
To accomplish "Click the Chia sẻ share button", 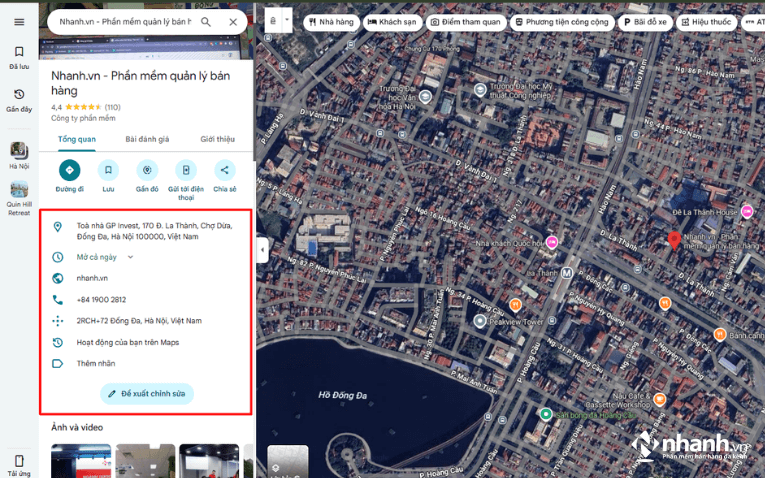I will [224, 170].
